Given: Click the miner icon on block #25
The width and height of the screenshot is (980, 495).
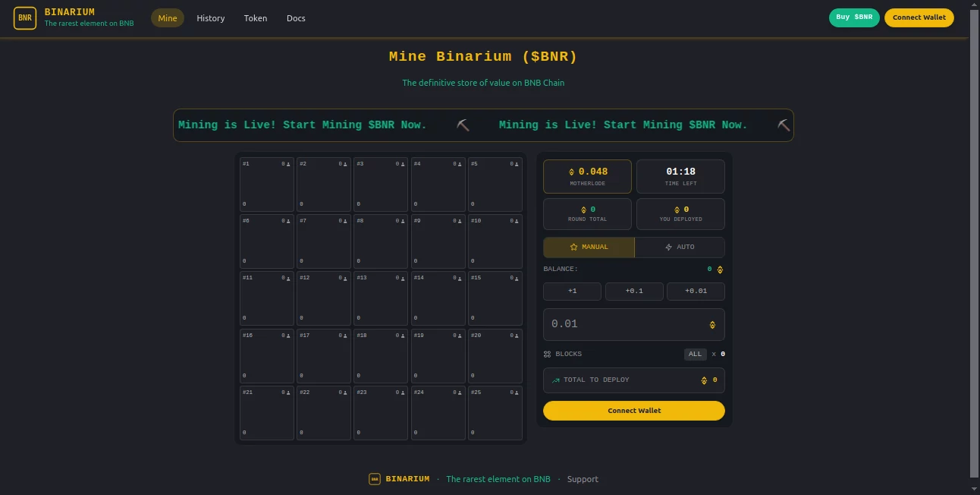Looking at the screenshot, I should pyautogui.click(x=515, y=392).
